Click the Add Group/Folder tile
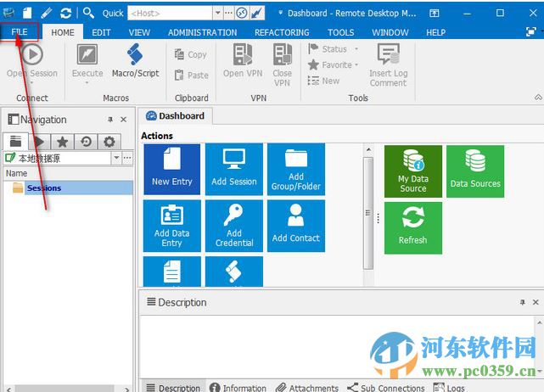Viewport: 544px width, 392px height. click(x=296, y=170)
